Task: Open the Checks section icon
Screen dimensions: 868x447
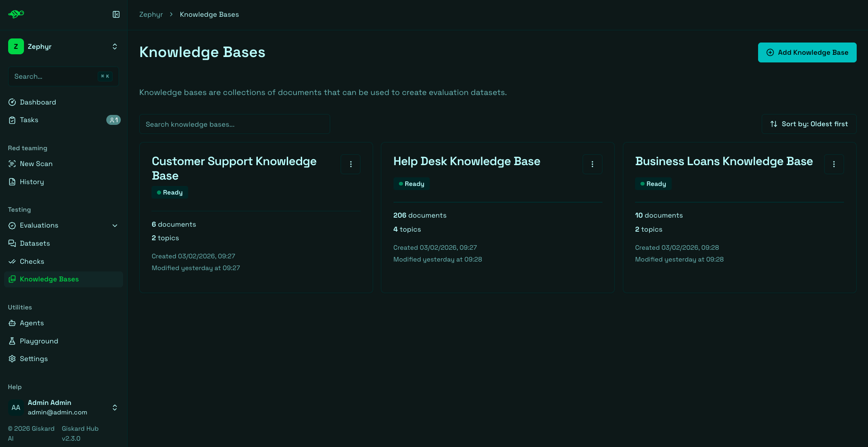Action: point(12,262)
